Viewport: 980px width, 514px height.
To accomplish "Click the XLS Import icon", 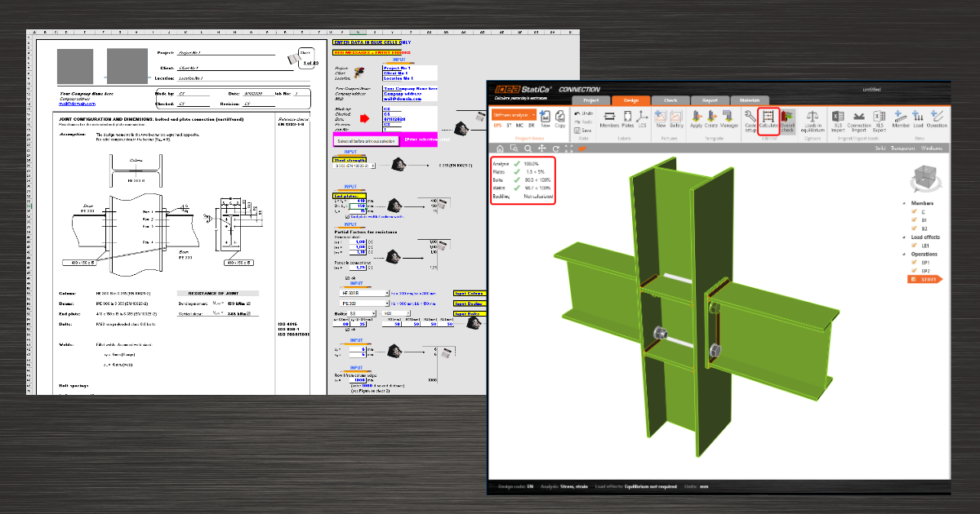I will coord(838,120).
